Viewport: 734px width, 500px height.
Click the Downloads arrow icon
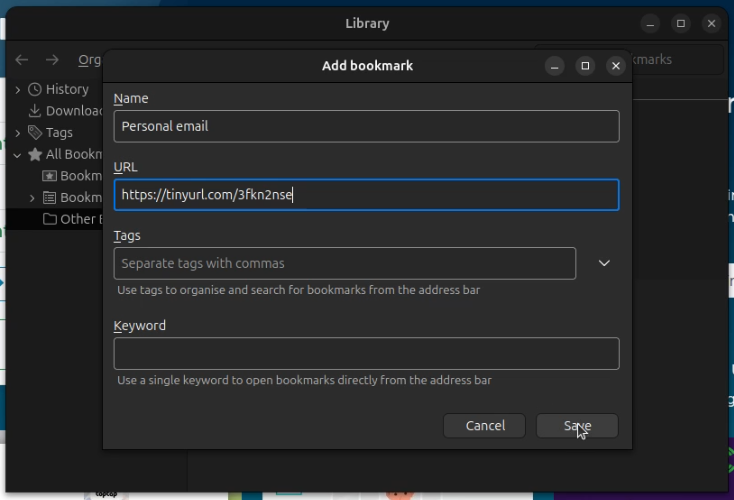pos(35,111)
